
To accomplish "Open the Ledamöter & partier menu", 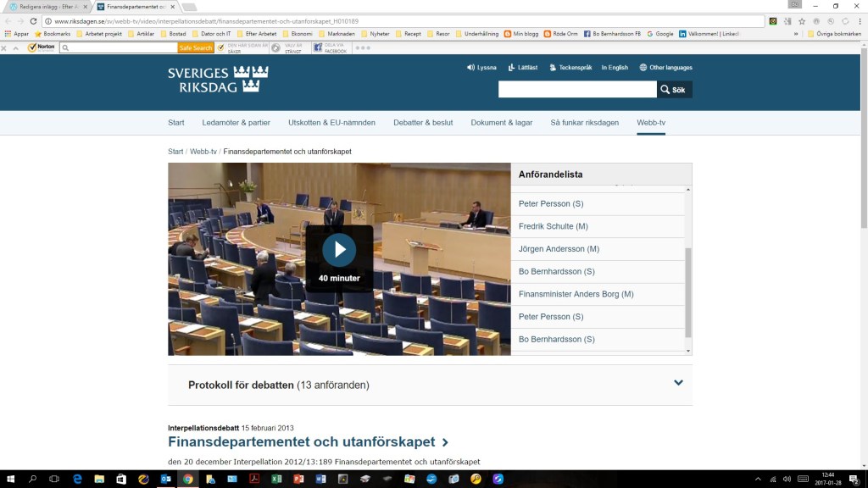I will pyautogui.click(x=236, y=123).
